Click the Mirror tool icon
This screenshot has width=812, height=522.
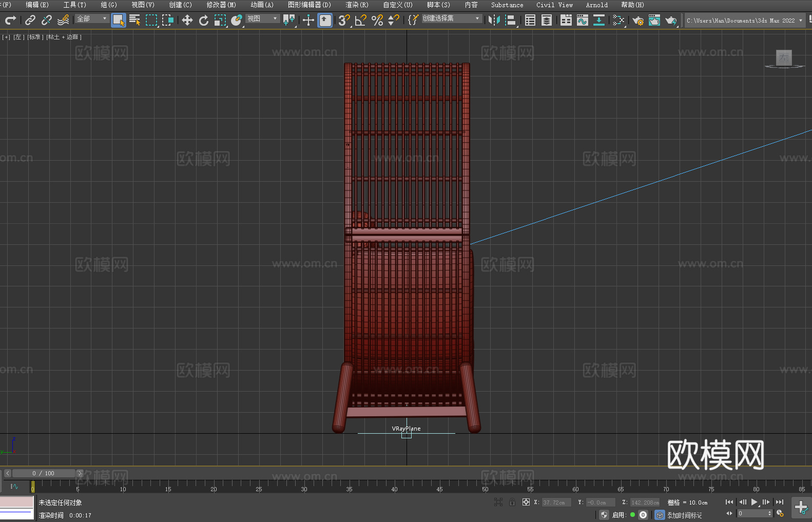[494, 20]
